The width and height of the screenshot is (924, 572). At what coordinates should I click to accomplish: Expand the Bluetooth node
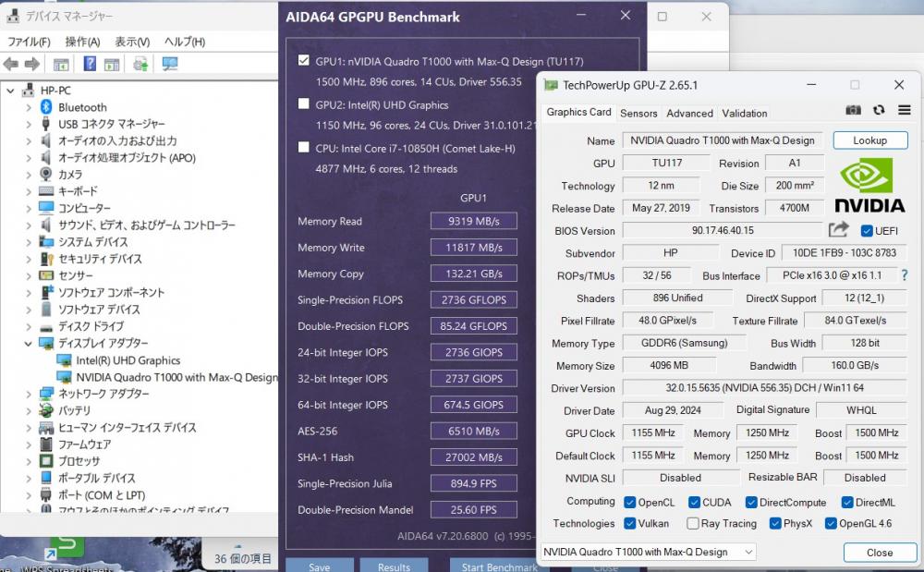click(x=29, y=107)
